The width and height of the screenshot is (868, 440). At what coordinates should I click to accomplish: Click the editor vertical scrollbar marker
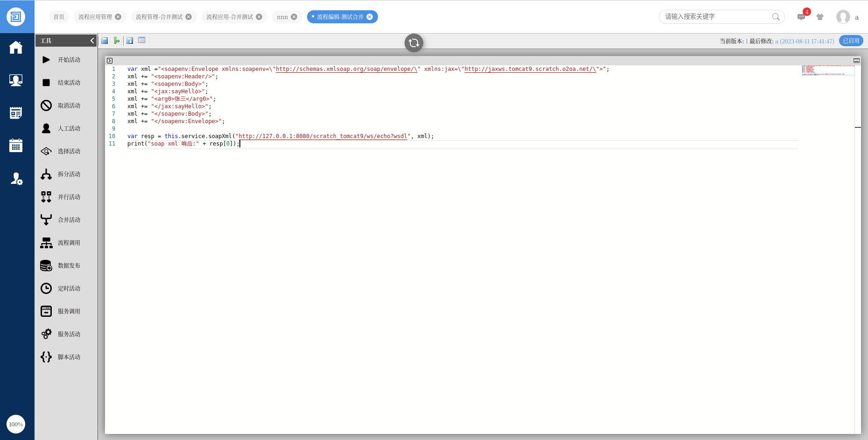pyautogui.click(x=858, y=127)
